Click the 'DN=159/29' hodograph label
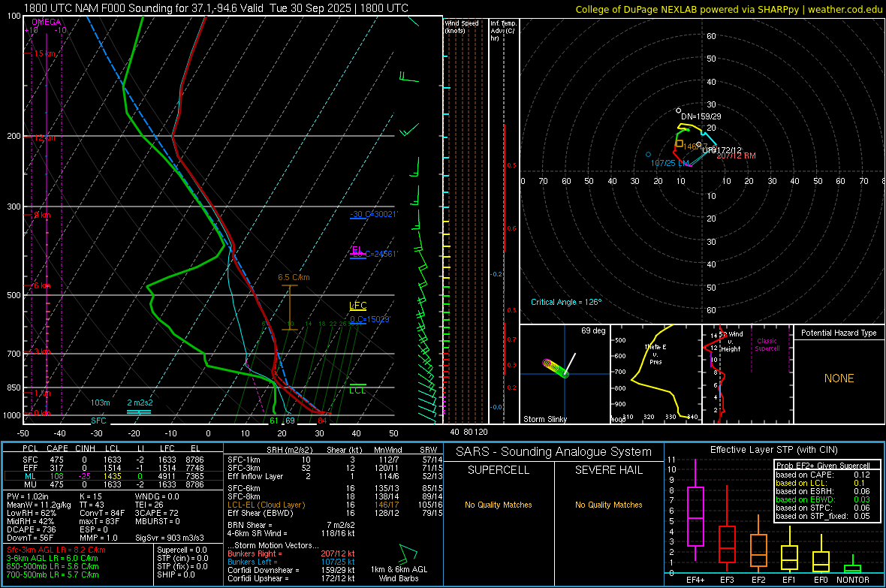886x588 pixels. pyautogui.click(x=701, y=116)
